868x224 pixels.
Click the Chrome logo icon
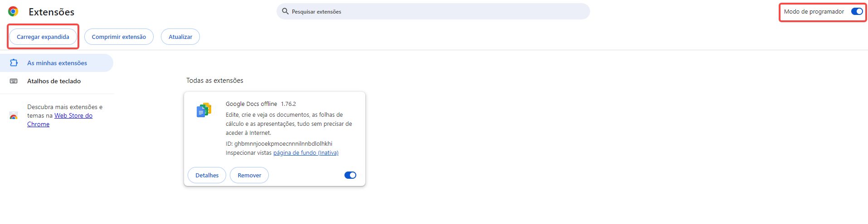[13, 12]
